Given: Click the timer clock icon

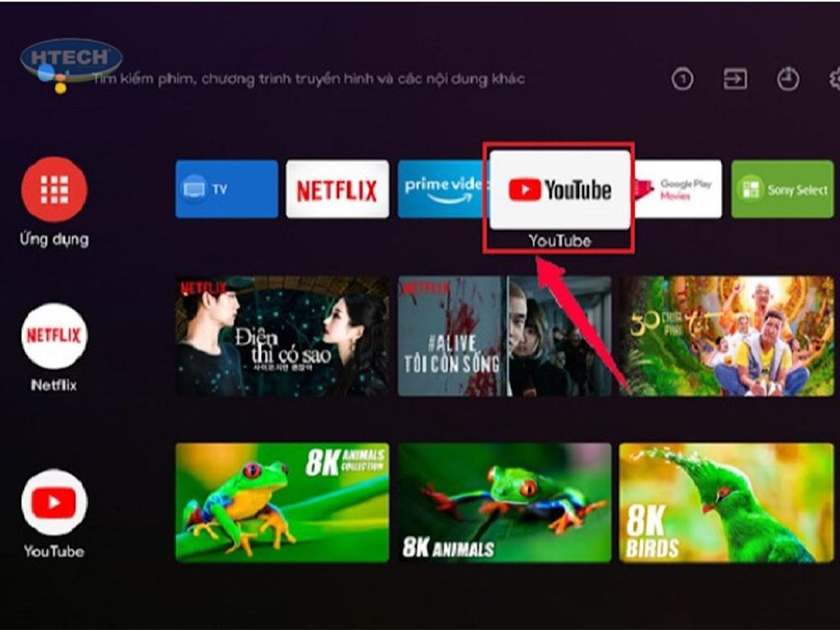Looking at the screenshot, I should (x=787, y=79).
